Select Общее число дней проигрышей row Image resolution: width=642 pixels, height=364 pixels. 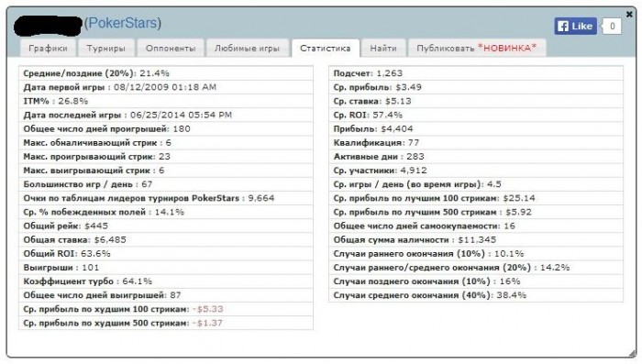tap(166, 129)
